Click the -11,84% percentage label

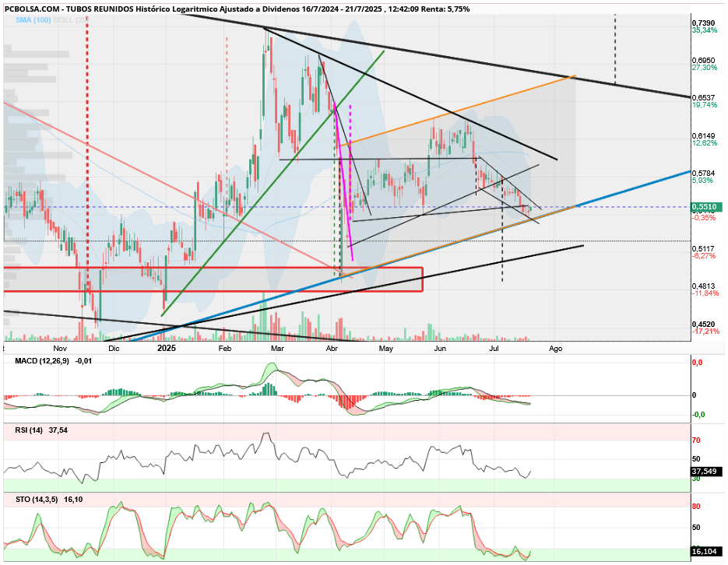[705, 293]
